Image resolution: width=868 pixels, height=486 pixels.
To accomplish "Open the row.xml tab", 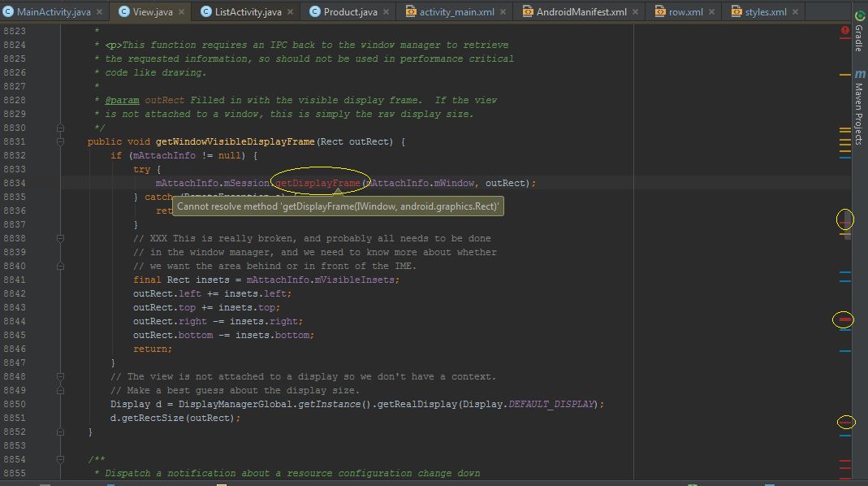I will pyautogui.click(x=685, y=11).
